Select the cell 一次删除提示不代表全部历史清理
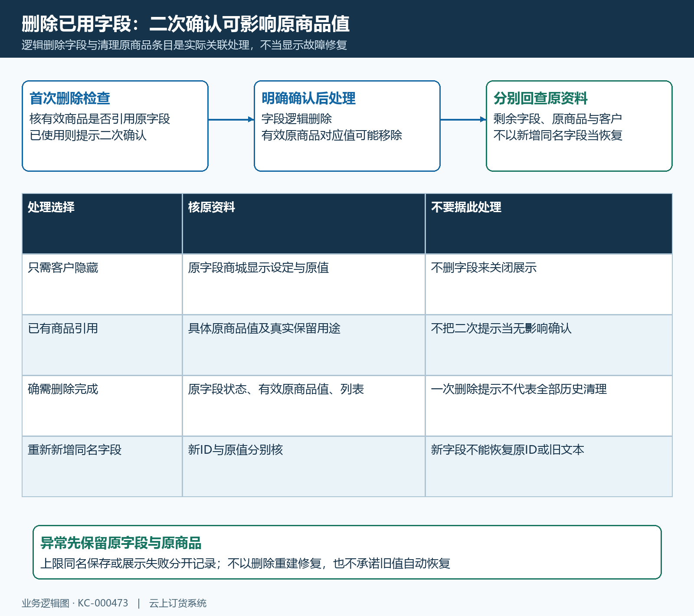 [x=549, y=406]
